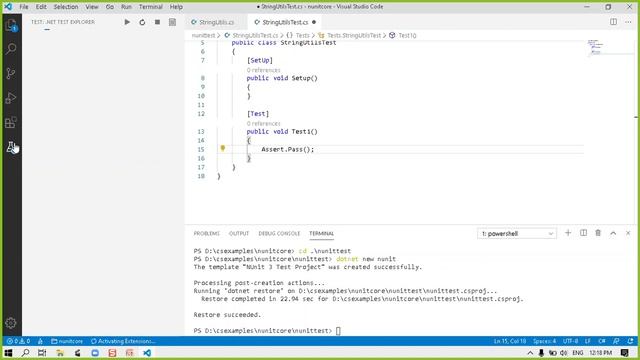Click the nunitcore folder status bar item
The image size is (640, 360).
[67, 341]
